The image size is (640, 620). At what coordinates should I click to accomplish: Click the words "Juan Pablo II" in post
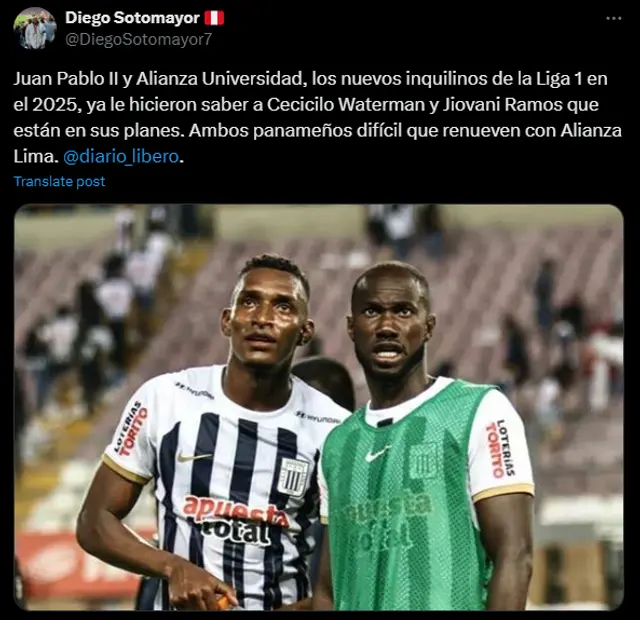[x=66, y=79]
